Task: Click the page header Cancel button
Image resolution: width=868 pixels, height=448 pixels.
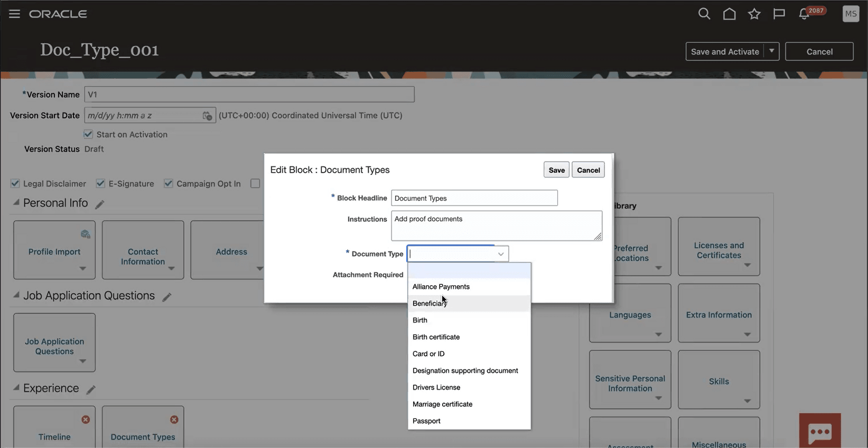Action: [x=819, y=51]
